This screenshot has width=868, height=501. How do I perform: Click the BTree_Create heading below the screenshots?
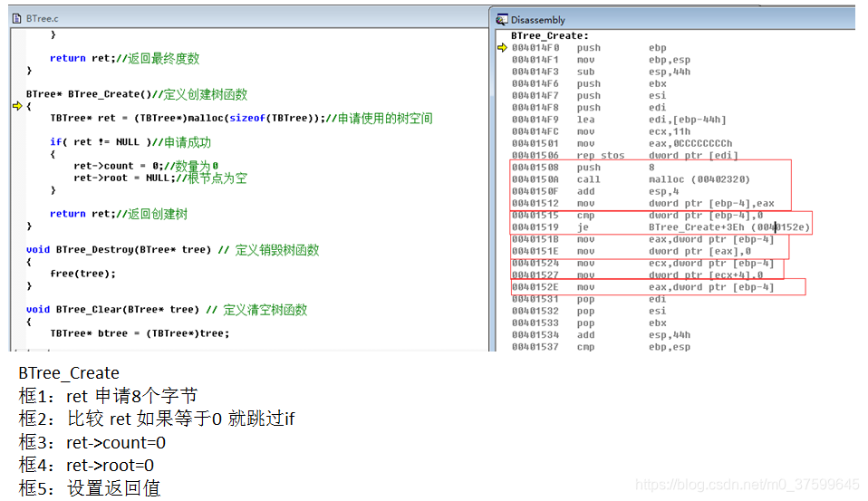point(69,373)
